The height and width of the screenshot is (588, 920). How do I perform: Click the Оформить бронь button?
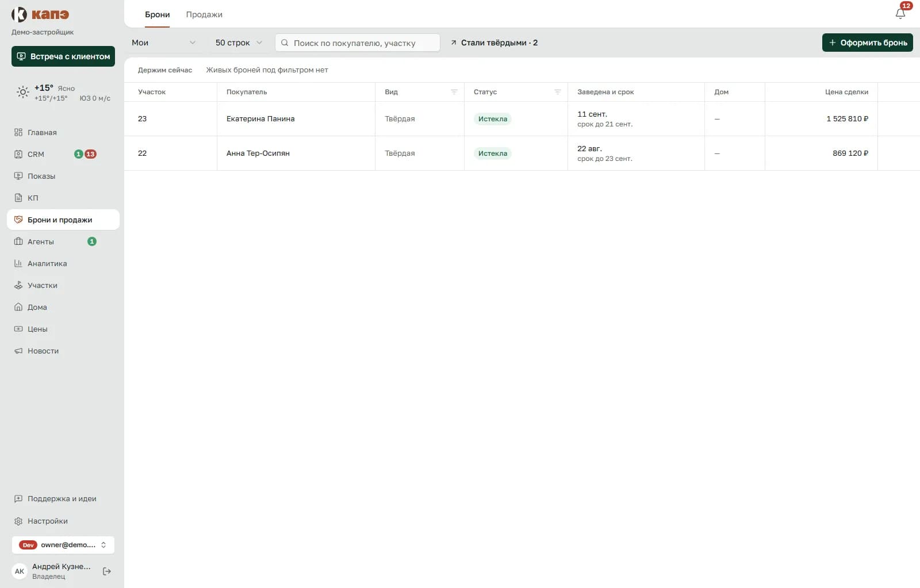pos(868,43)
